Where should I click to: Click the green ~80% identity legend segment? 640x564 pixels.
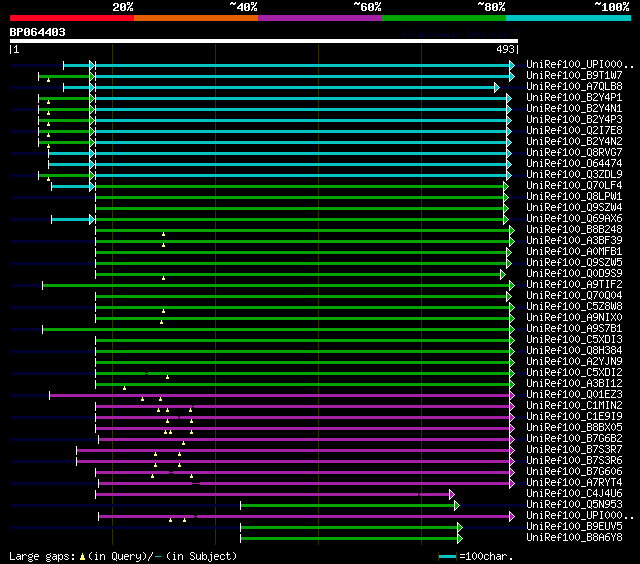tap(444, 18)
